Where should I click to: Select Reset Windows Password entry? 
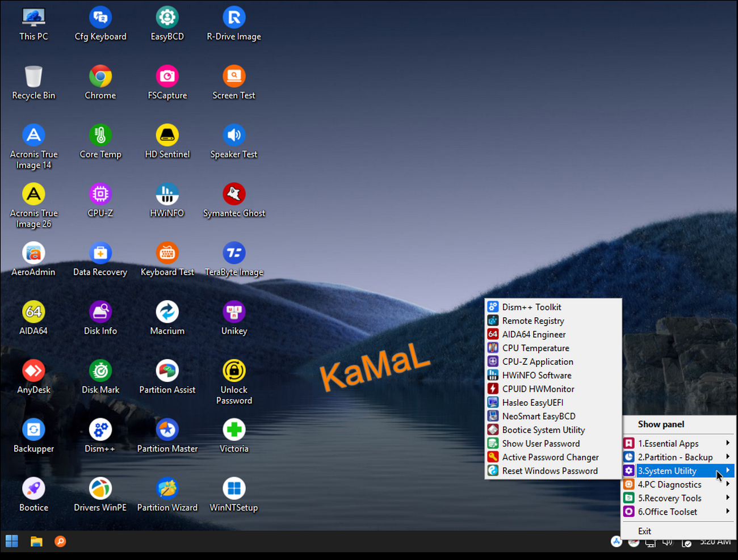click(x=553, y=470)
